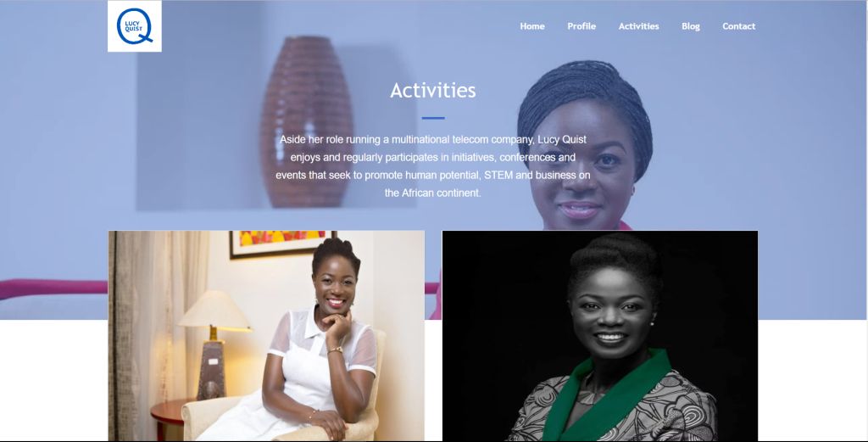Click the 'Aside her role running' paragraph

433,166
